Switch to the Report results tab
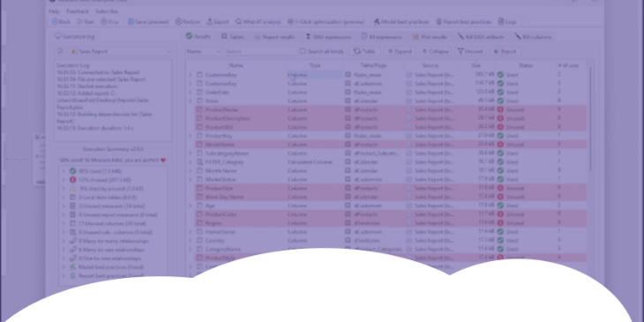This screenshot has width=644, height=322. 274,37
